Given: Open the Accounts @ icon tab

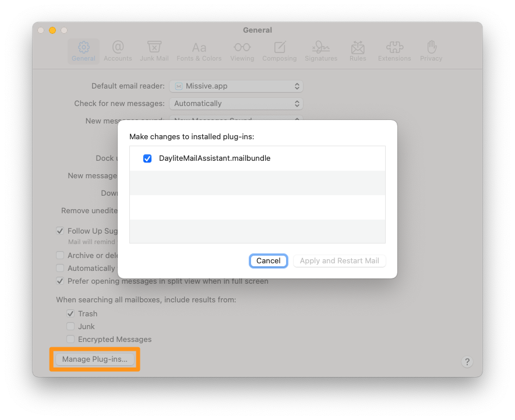Looking at the screenshot, I should (x=118, y=47).
